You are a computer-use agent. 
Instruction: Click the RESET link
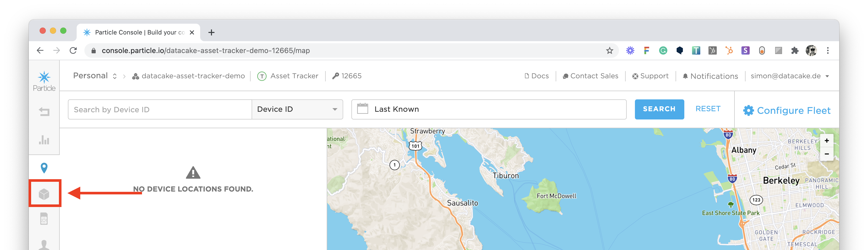point(708,109)
